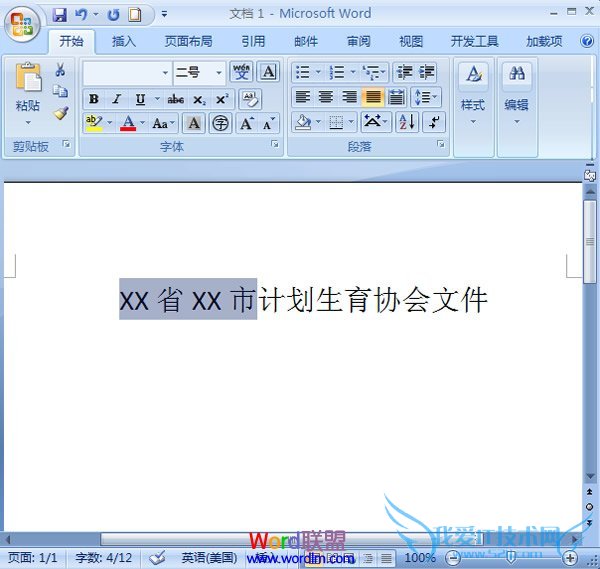Image resolution: width=600 pixels, height=569 pixels.
Task: Create a new document from quick access toolbar
Action: (135, 15)
